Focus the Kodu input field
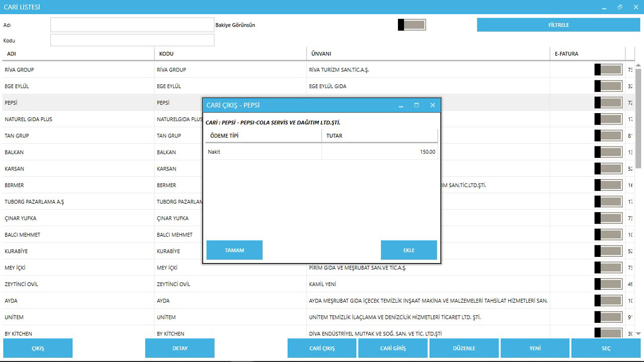 132,40
